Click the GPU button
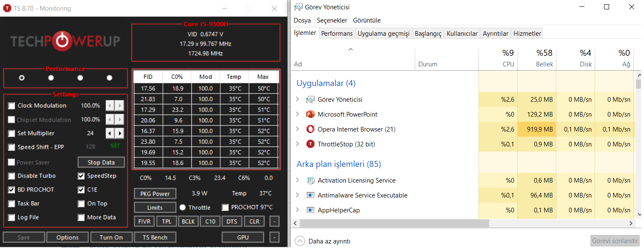 (243, 238)
